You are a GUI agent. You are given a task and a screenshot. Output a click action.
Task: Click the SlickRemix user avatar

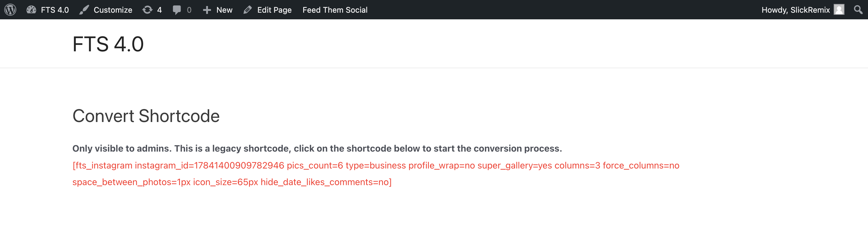(x=839, y=10)
